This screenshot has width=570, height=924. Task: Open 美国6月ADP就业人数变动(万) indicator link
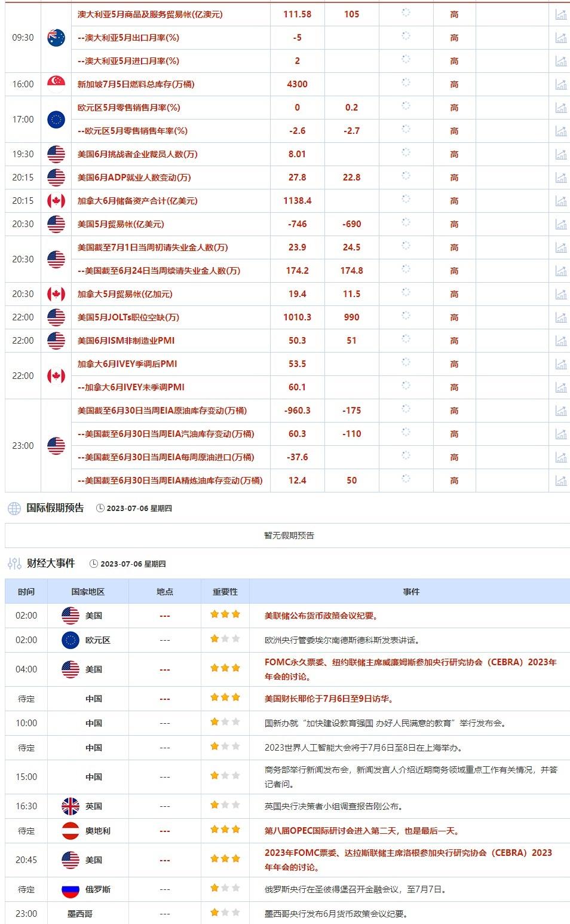tap(134, 178)
